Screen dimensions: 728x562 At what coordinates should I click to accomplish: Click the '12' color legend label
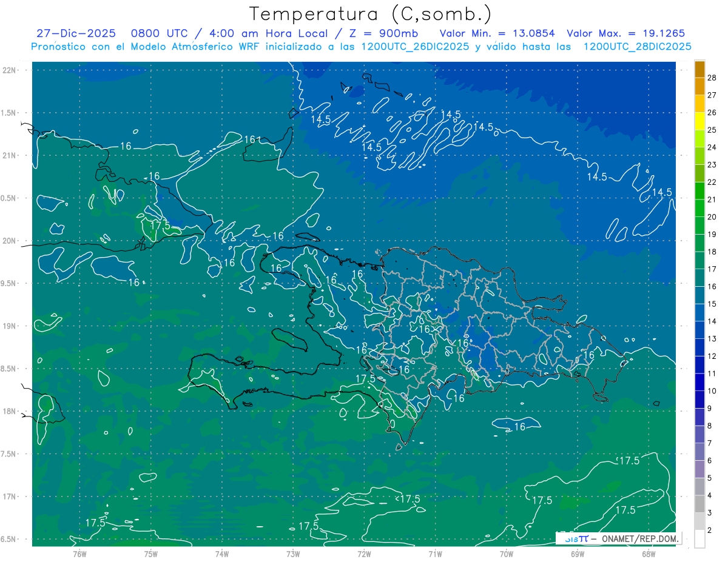712,356
